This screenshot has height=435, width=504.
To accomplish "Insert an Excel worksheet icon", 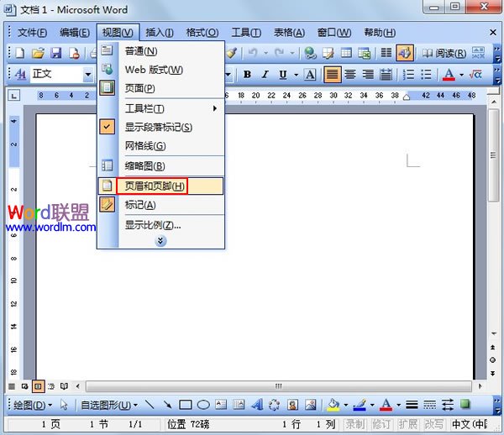I will click(x=365, y=53).
